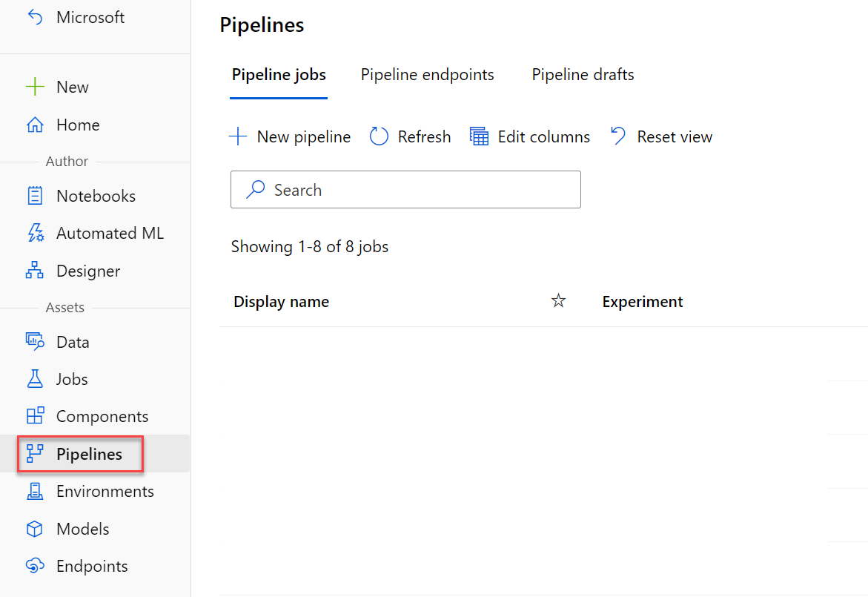Open Notebooks from the Author section
868x597 pixels.
(96, 196)
